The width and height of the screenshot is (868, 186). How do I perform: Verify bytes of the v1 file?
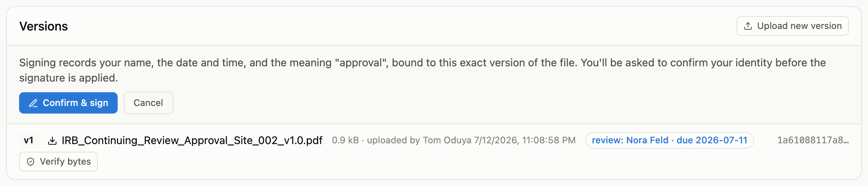[58, 162]
